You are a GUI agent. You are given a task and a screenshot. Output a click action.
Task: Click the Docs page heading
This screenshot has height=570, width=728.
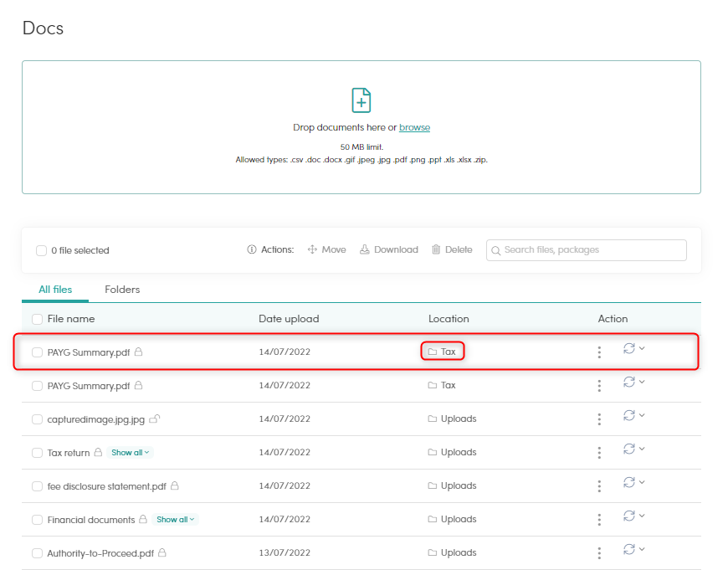43,28
